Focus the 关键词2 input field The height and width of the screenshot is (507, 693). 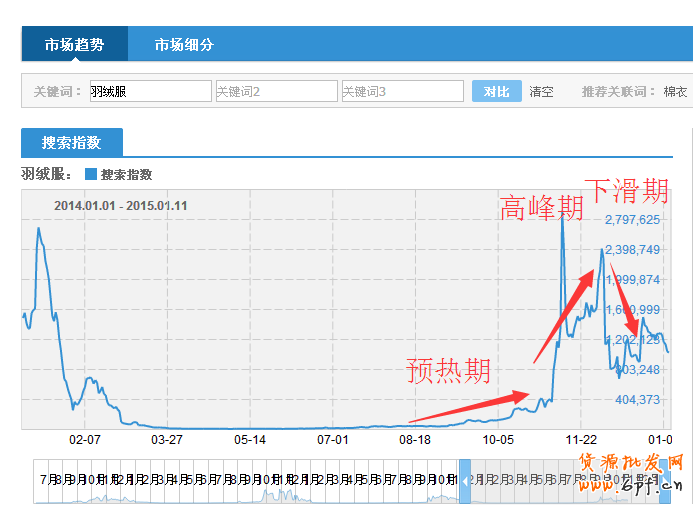pos(276,91)
